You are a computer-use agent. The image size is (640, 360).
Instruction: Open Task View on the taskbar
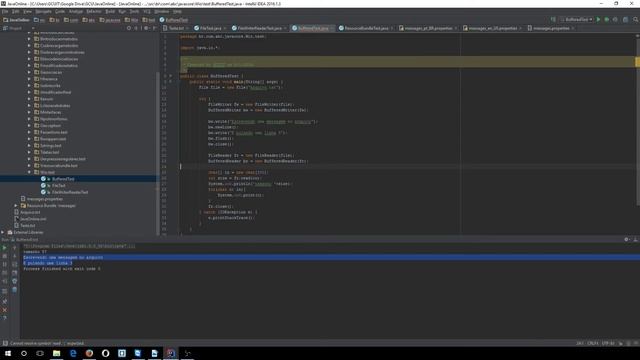click(40, 353)
